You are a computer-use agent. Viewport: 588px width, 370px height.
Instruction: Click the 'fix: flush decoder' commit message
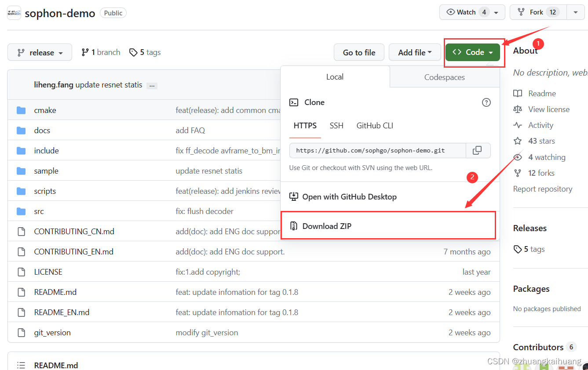pyautogui.click(x=205, y=211)
